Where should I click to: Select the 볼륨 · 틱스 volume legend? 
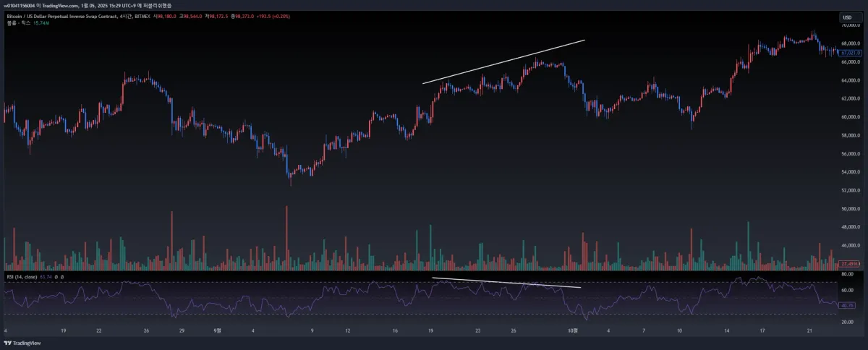pos(18,23)
